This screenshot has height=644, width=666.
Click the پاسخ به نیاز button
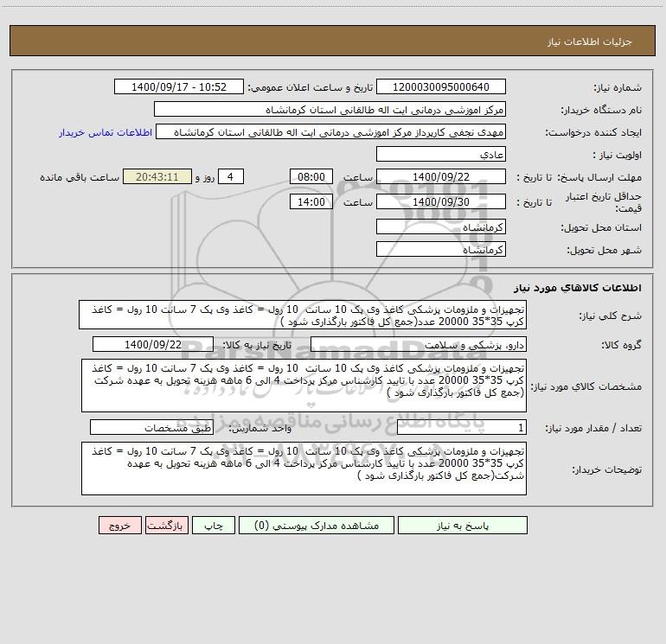coord(463,525)
